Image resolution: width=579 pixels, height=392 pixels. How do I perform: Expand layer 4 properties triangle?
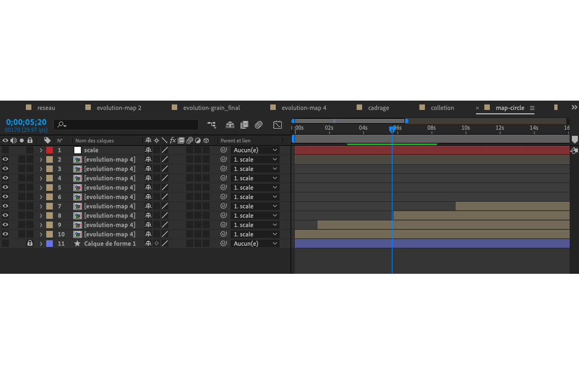coord(41,178)
